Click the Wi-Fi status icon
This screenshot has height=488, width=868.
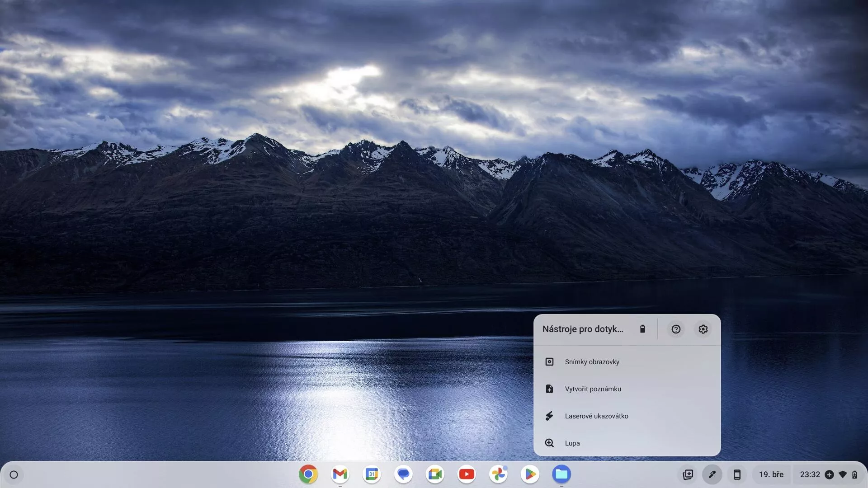click(x=843, y=474)
